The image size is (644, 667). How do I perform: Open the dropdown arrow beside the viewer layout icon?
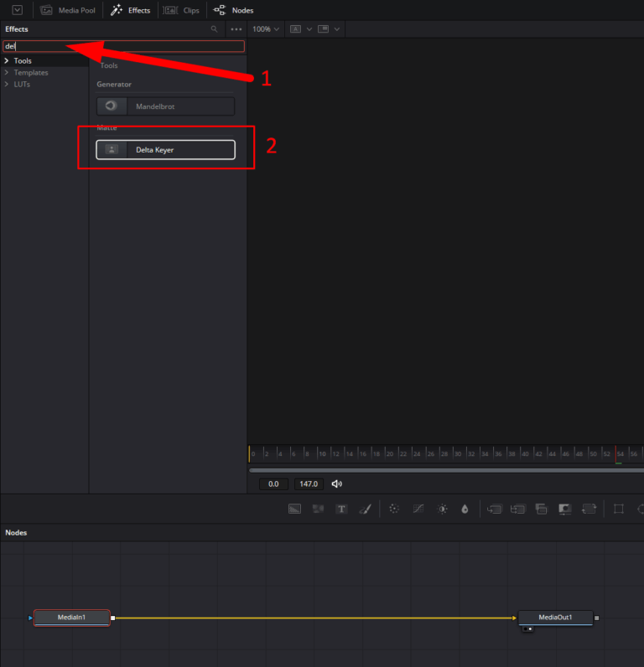(337, 29)
